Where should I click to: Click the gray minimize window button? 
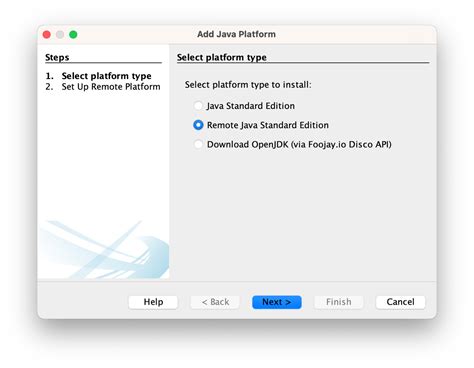(x=60, y=34)
